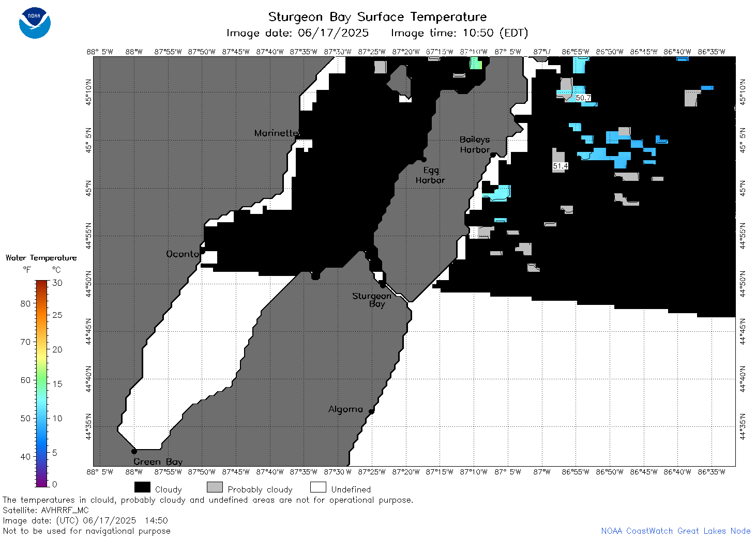Click the water temperature color scale bar
Image resolution: width=756 pixels, height=539 pixels.
[41, 383]
